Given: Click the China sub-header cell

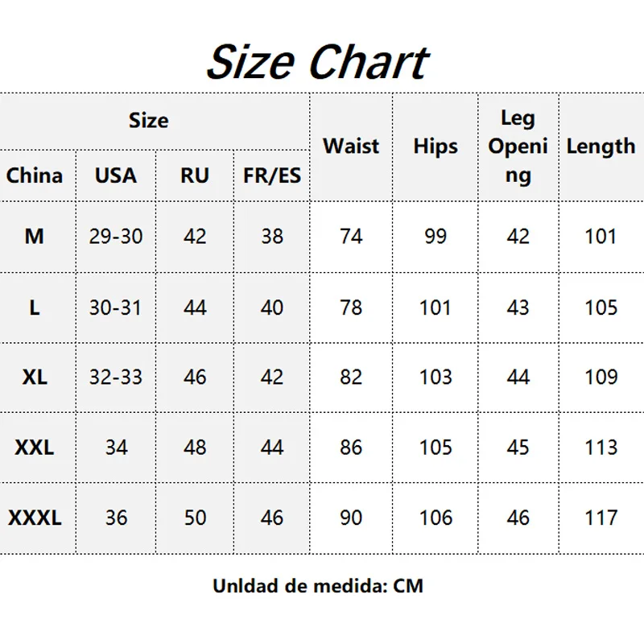Looking at the screenshot, I should pyautogui.click(x=35, y=175).
